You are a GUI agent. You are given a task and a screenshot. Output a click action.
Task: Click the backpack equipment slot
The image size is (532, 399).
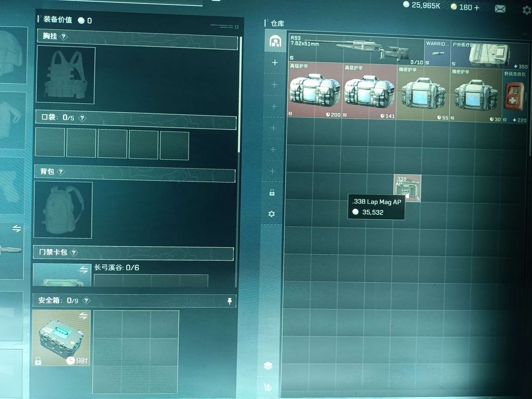point(63,210)
